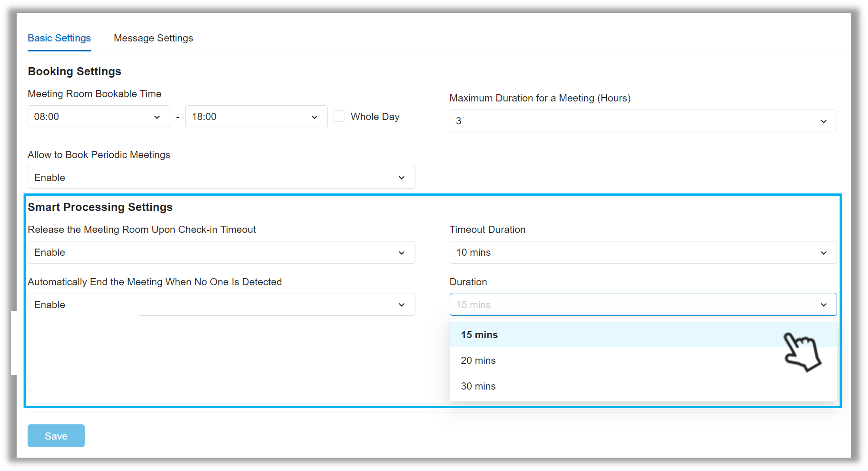Check the Whole Day checkbox
Image resolution: width=868 pixels, height=471 pixels.
339,116
